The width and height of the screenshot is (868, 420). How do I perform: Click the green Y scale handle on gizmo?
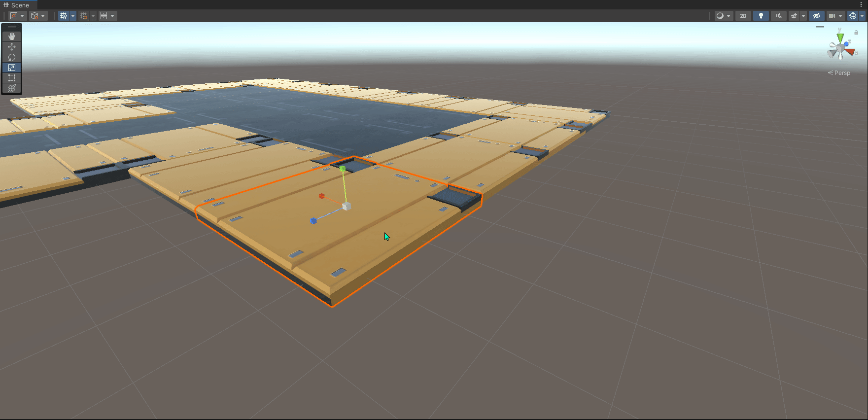pyautogui.click(x=343, y=169)
